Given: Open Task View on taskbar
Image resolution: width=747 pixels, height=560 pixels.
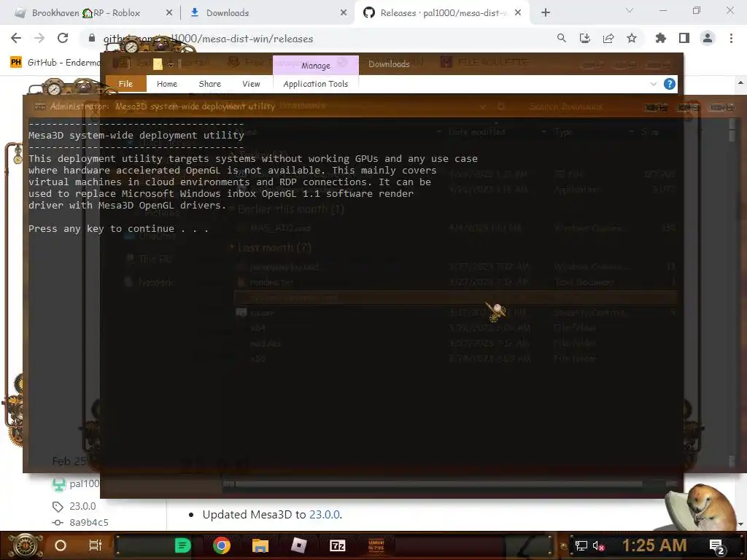Looking at the screenshot, I should 96,545.
